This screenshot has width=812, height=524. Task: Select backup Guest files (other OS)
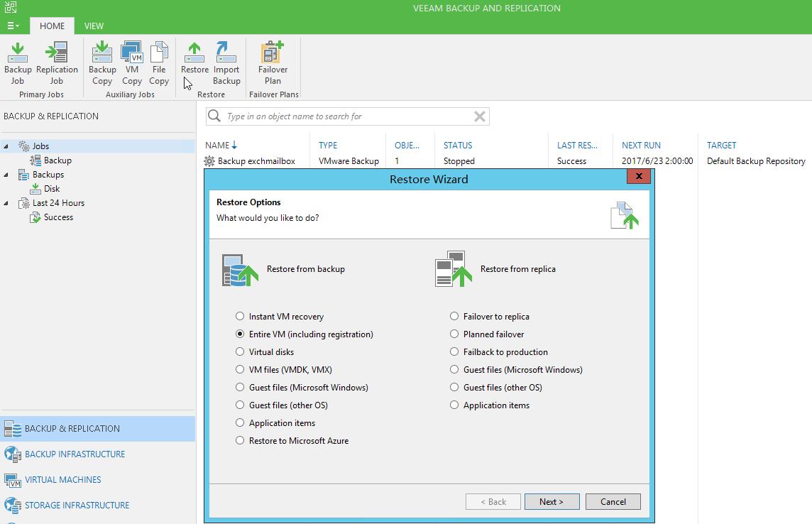tap(240, 405)
